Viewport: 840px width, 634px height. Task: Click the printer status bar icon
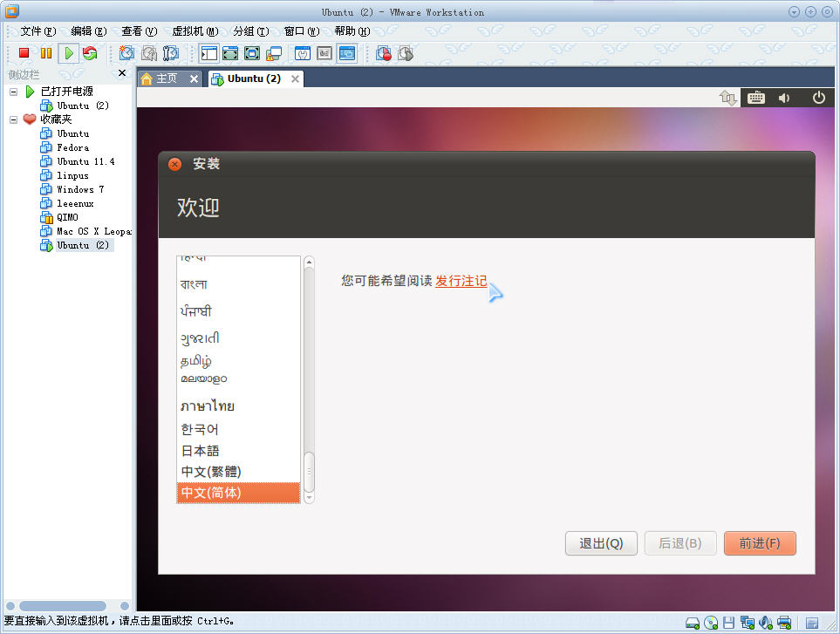[784, 623]
